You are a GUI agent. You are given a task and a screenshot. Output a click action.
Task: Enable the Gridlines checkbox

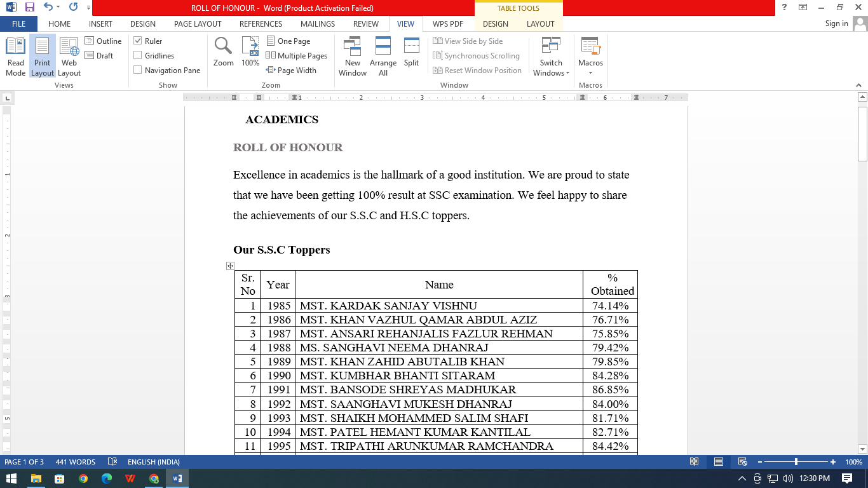point(138,55)
